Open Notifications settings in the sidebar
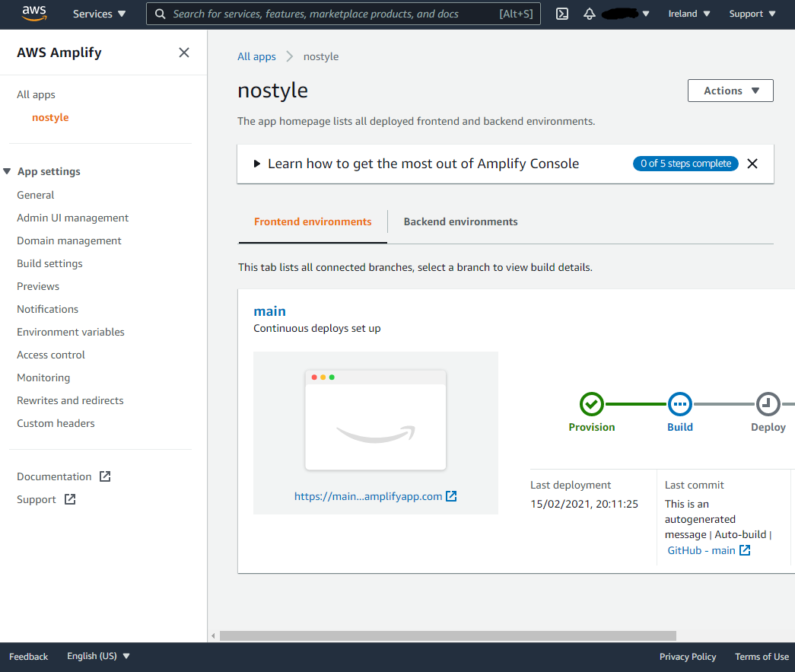 [x=48, y=310]
